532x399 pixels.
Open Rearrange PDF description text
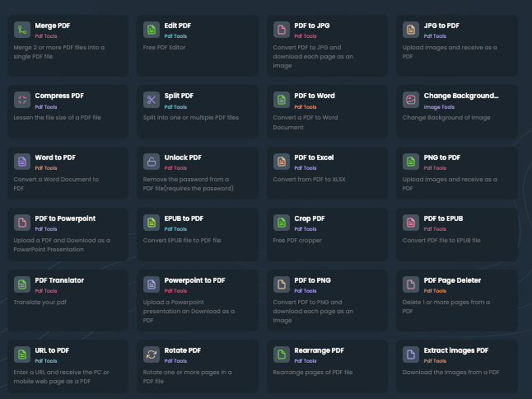click(313, 372)
